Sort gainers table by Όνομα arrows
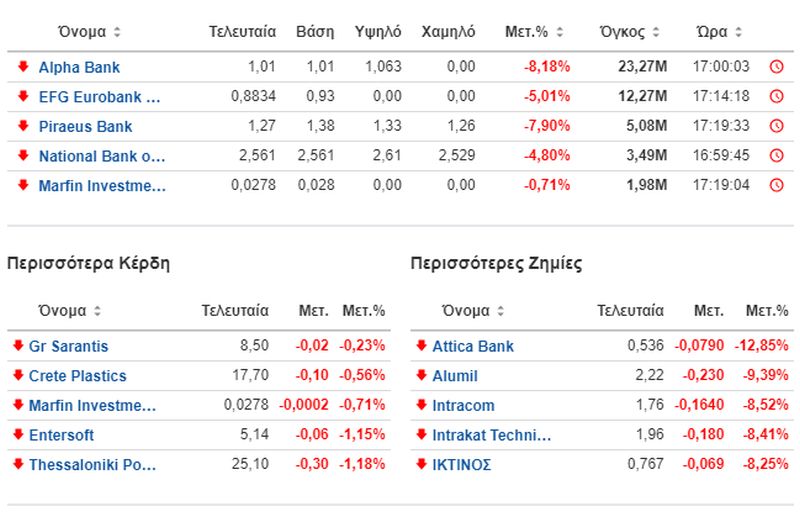This screenshot has width=800, height=512. [97, 311]
